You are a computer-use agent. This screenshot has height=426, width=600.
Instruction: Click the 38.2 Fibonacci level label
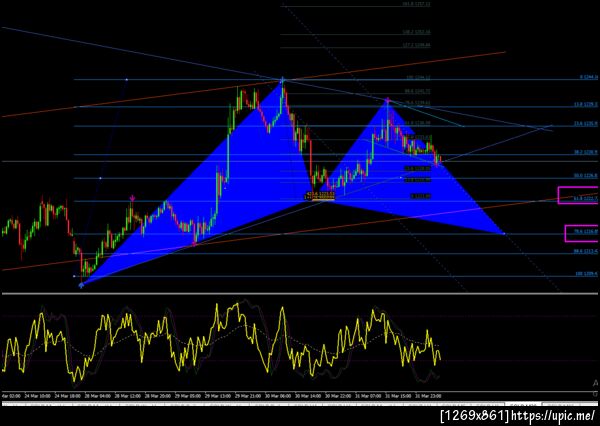585,152
